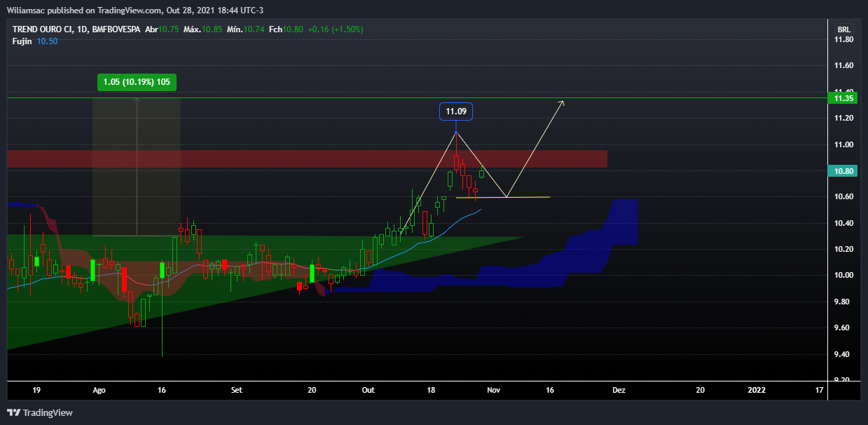Click the 10.00 price axis label
The width and height of the screenshot is (868, 425).
[x=843, y=276]
